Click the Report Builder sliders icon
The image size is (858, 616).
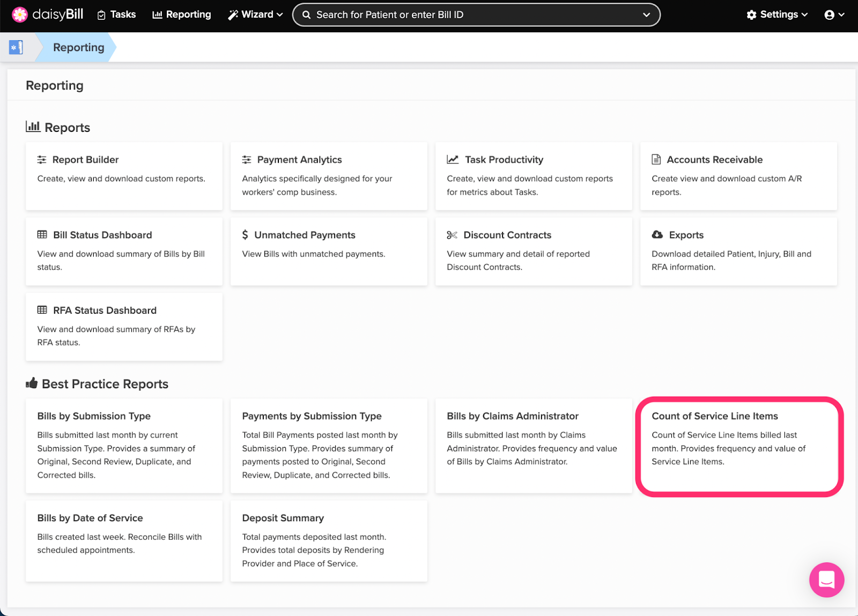pos(42,160)
